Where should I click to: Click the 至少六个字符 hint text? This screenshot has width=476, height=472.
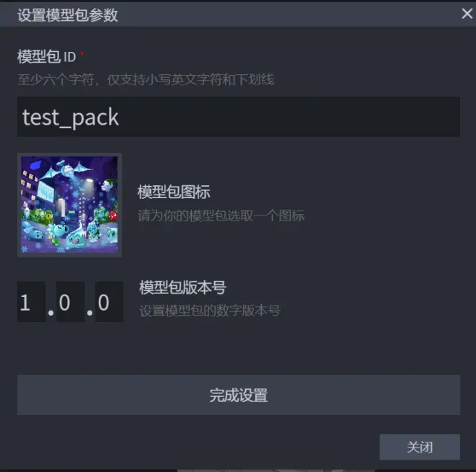tap(146, 79)
